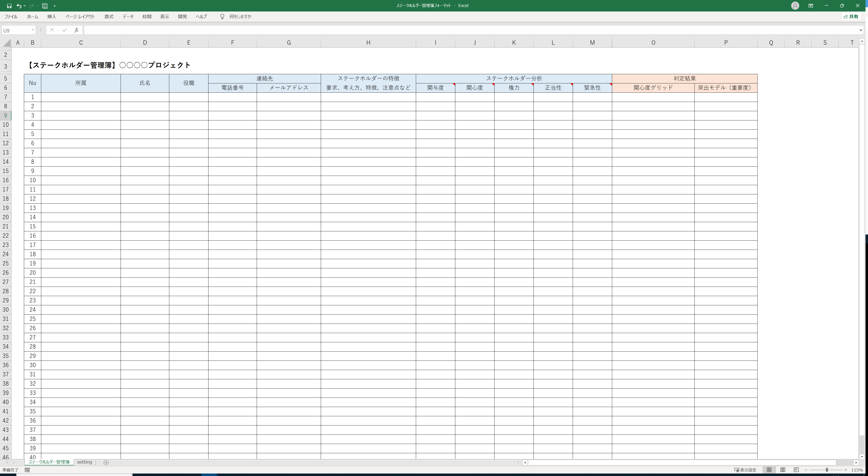Click the formula bar input area
Screen dimensions: 868x476
470,30
